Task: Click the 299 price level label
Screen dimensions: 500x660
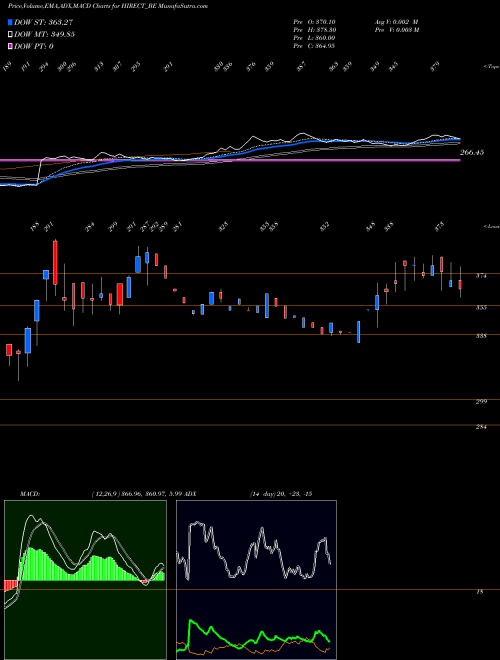Action: point(481,402)
